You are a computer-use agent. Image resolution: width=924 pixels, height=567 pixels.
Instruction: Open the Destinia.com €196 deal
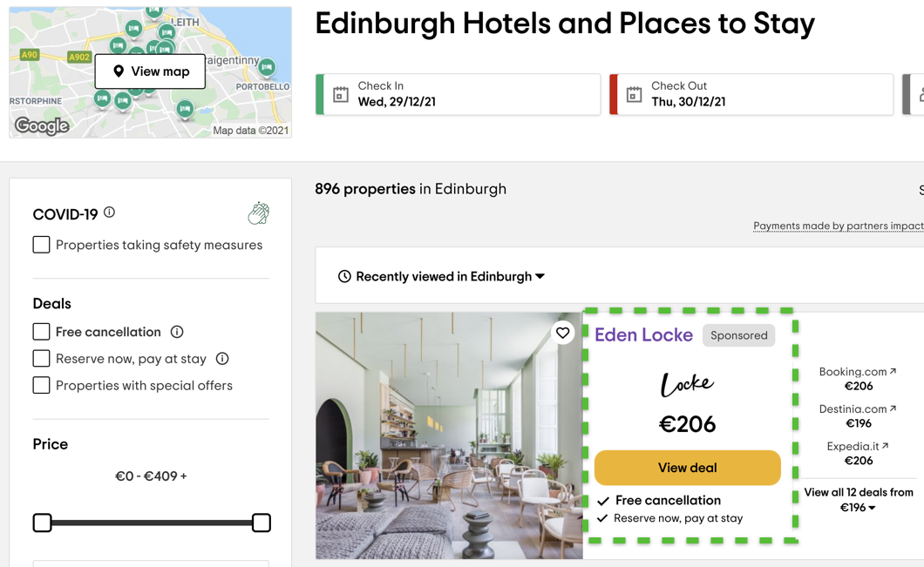click(858, 416)
